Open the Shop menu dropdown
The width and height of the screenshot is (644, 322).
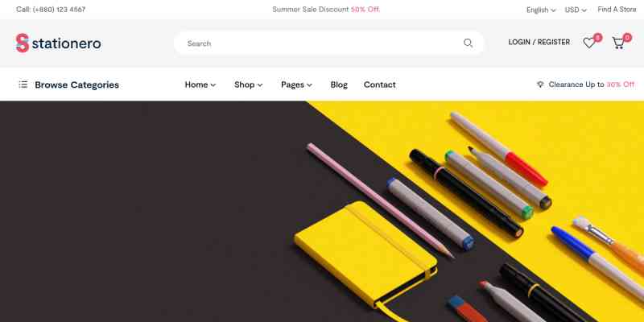(248, 85)
